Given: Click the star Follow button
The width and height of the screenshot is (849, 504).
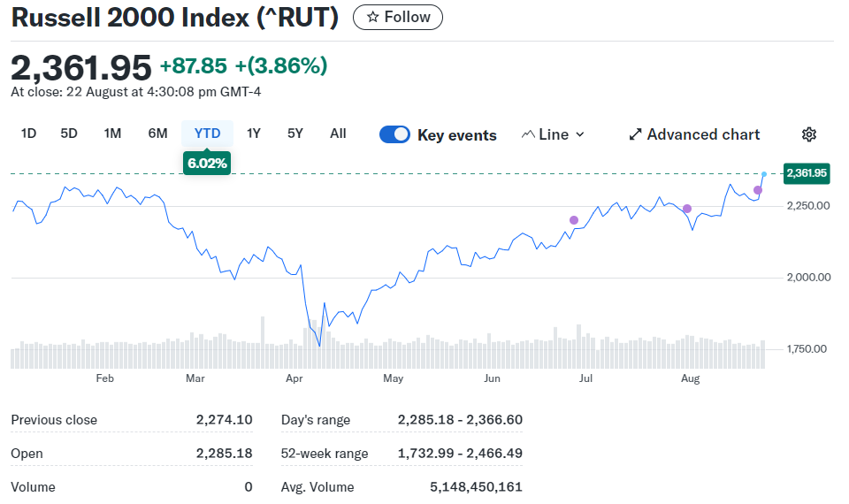Looking at the screenshot, I should click(x=398, y=17).
